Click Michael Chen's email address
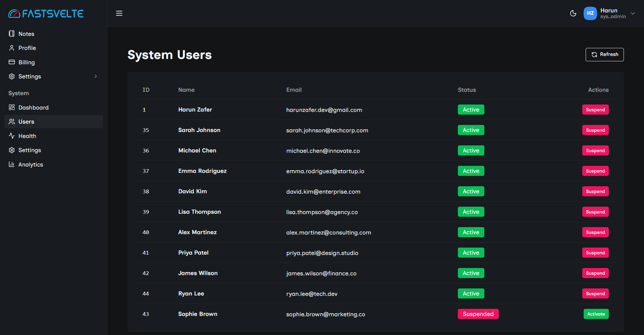This screenshot has width=644, height=335. [x=323, y=151]
